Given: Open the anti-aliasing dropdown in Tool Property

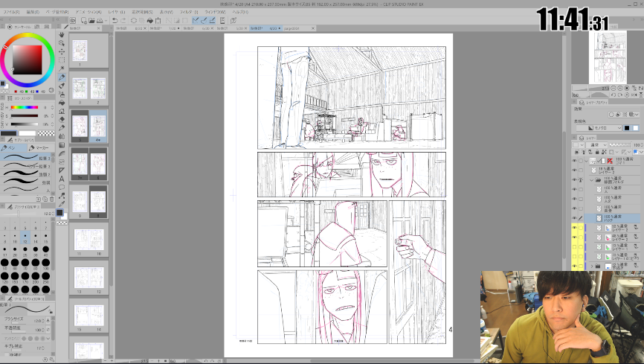Looking at the screenshot, I should [48, 339].
